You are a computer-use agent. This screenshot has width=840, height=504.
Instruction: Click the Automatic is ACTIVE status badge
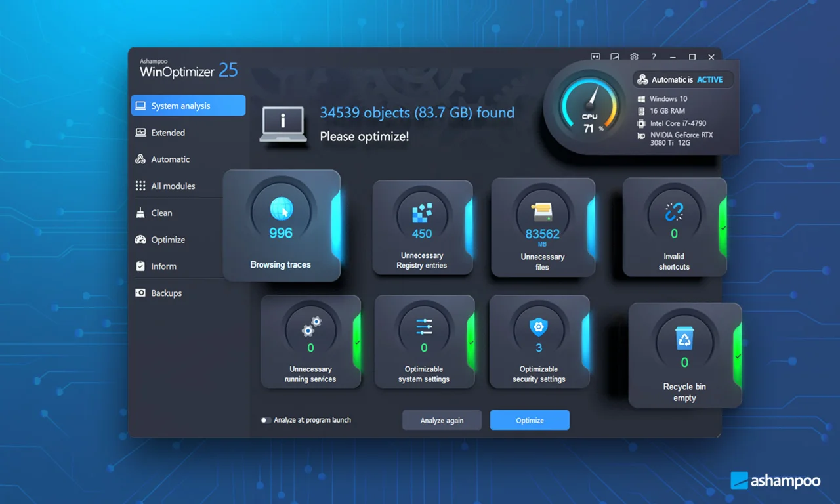pyautogui.click(x=683, y=79)
